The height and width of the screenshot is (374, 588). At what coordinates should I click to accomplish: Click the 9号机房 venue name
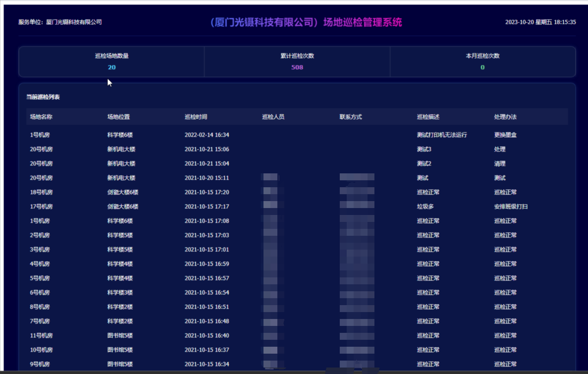(40, 364)
